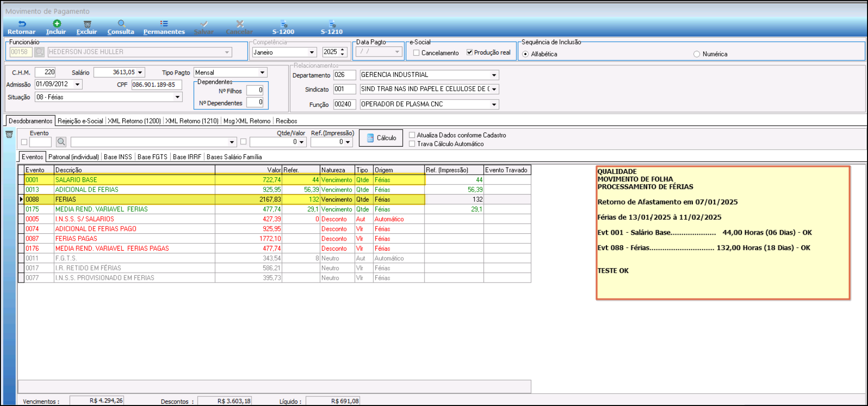Click the CPF input field
Viewport: 868px width, 406px height.
coord(157,85)
